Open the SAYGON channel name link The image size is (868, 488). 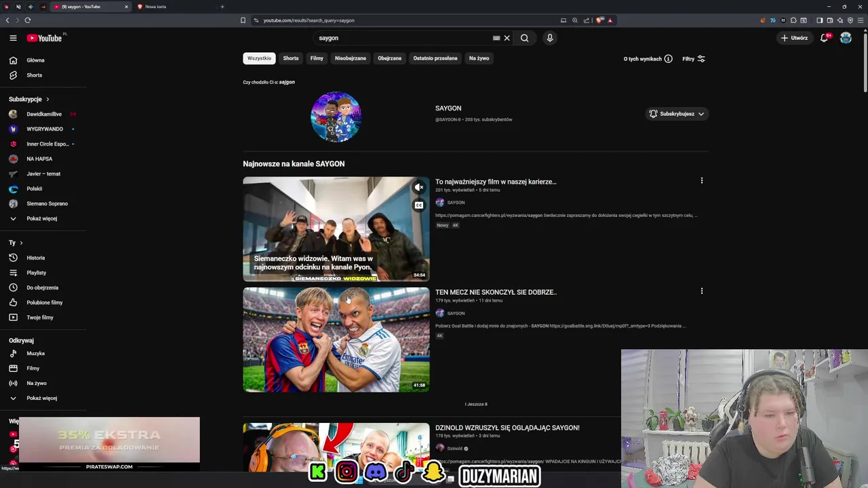(x=448, y=108)
